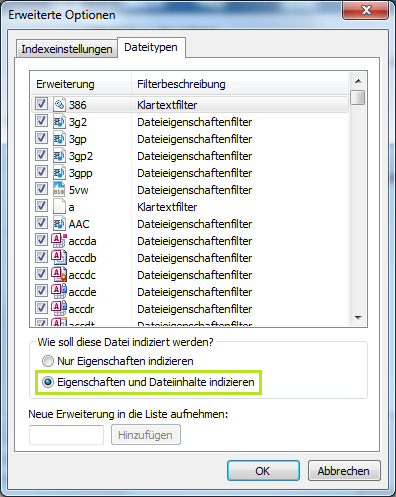396x497 pixels.
Task: Choose Nur Eigenschaften indizieren option
Action: click(48, 361)
